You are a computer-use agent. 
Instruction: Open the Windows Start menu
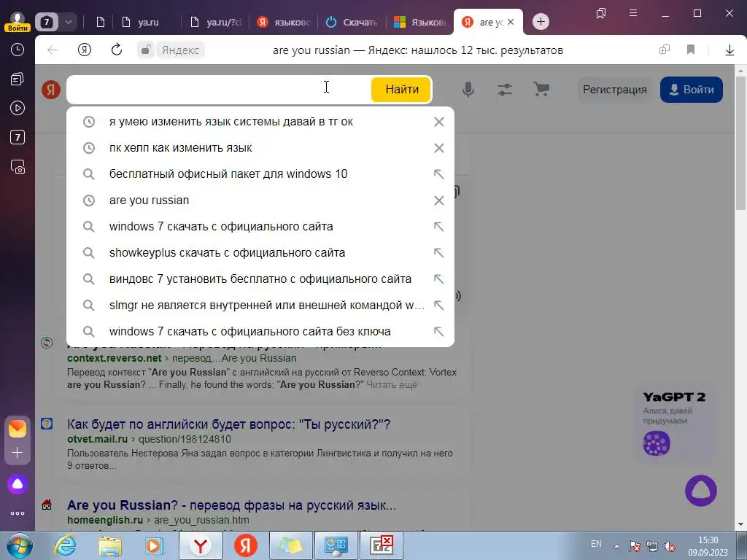19,545
